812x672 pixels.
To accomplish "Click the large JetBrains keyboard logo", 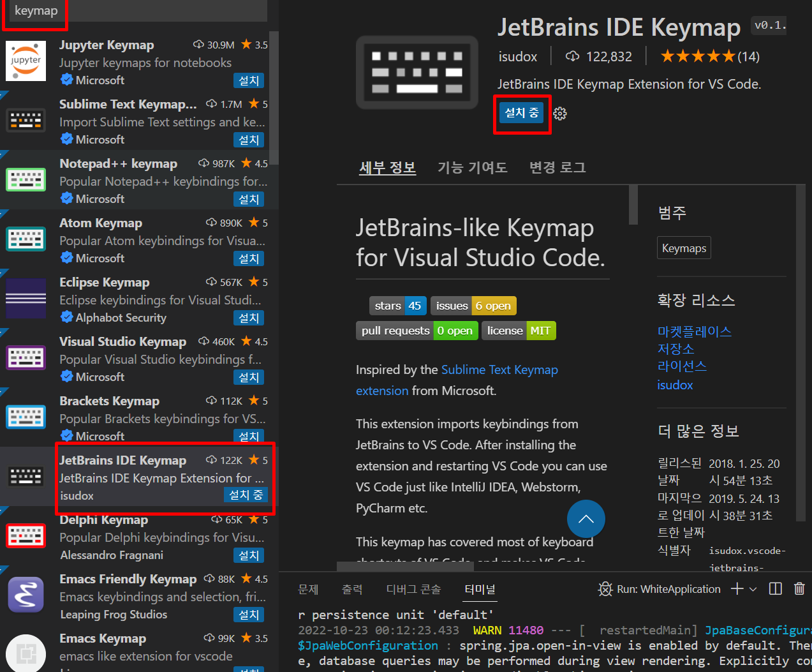I will click(x=417, y=72).
